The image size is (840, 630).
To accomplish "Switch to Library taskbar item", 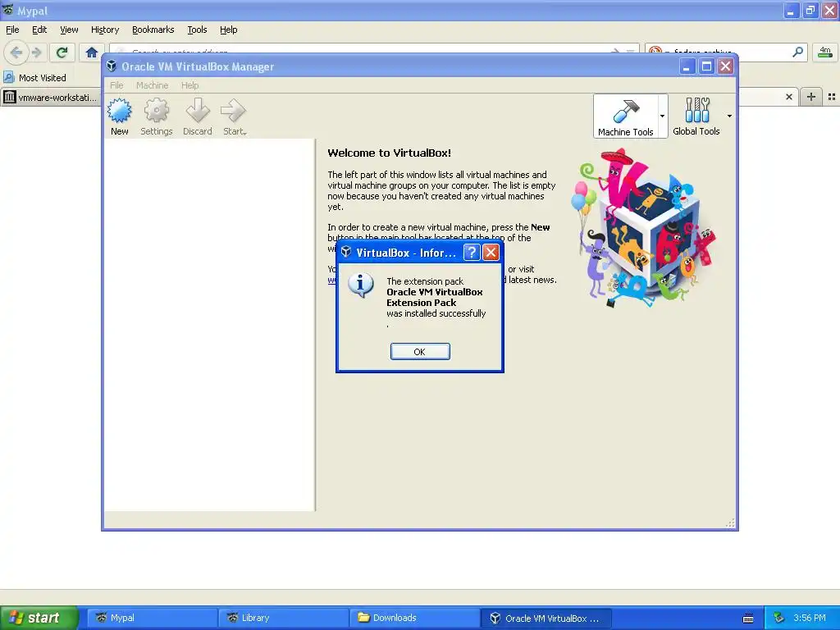I will (x=284, y=618).
